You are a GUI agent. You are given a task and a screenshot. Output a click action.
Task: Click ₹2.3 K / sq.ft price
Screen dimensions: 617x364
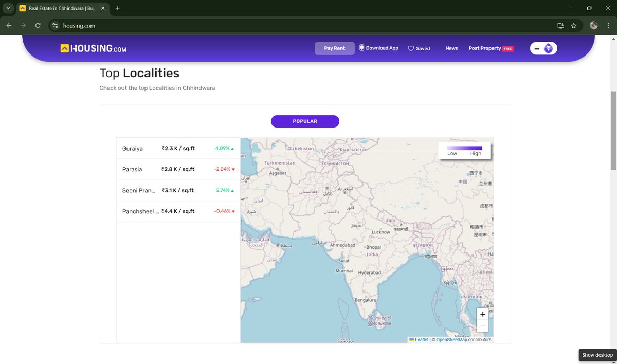pyautogui.click(x=178, y=149)
